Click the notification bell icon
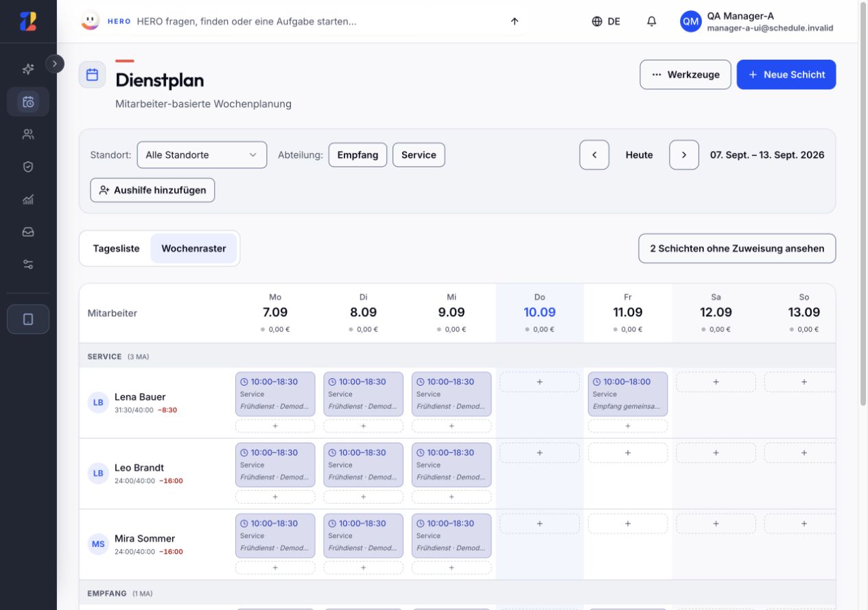 (651, 21)
